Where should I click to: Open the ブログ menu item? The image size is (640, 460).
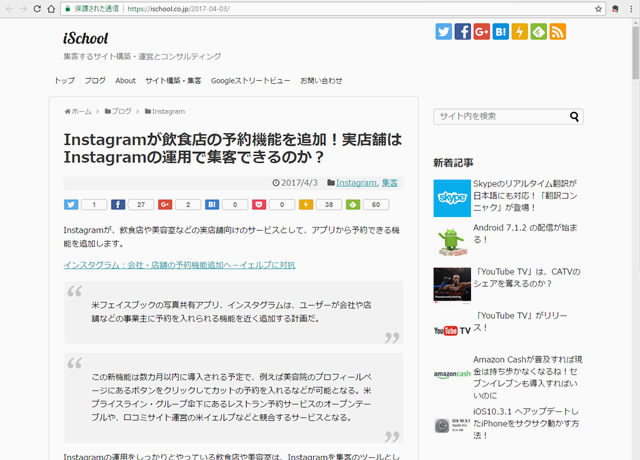pos(95,80)
